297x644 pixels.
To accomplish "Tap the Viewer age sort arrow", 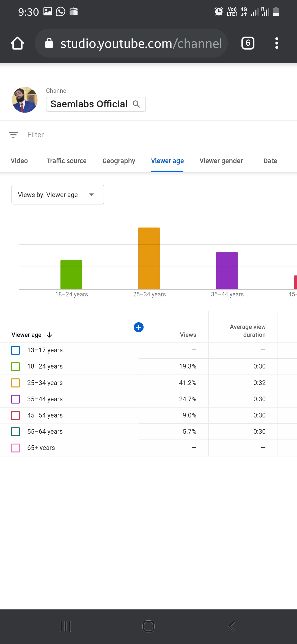I will tap(50, 335).
